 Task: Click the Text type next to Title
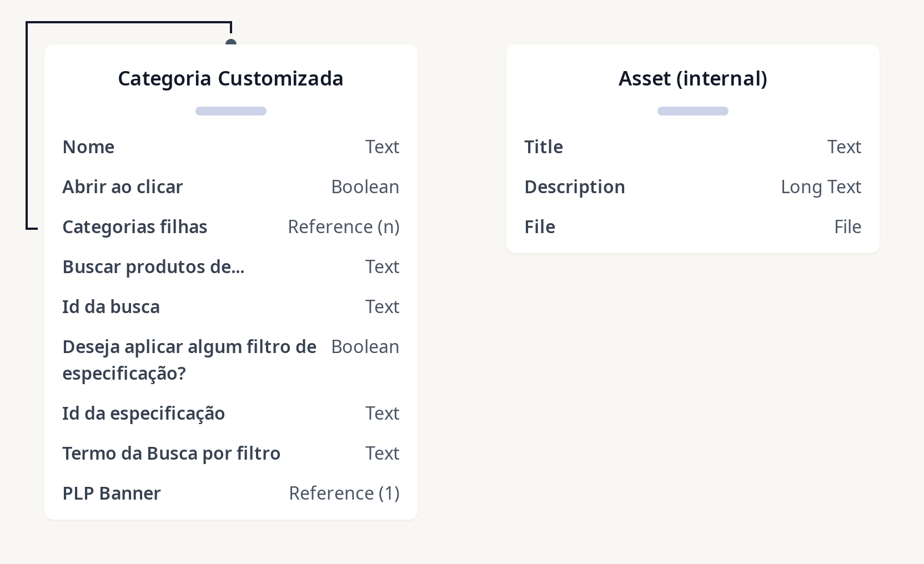click(845, 147)
